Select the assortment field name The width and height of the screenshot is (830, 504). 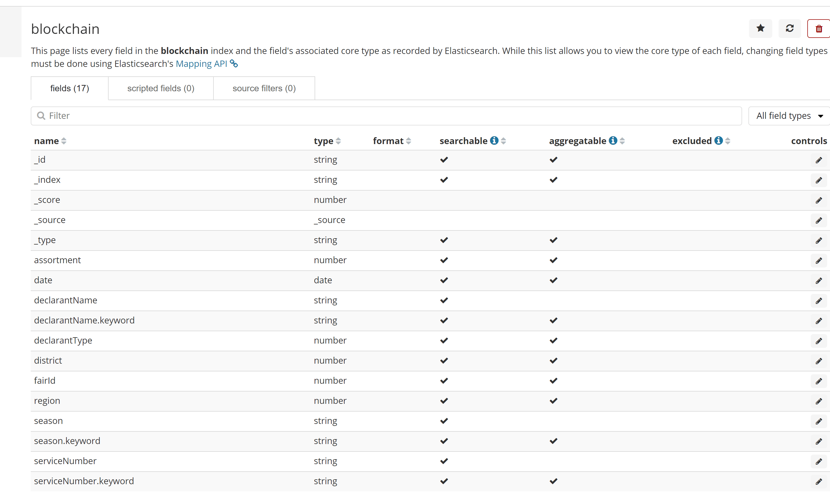pos(57,260)
